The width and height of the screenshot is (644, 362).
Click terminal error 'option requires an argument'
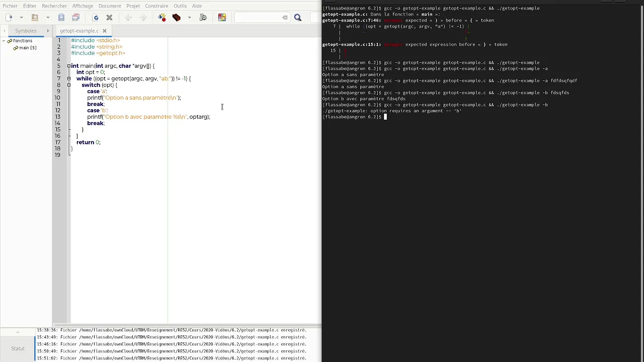click(392, 111)
